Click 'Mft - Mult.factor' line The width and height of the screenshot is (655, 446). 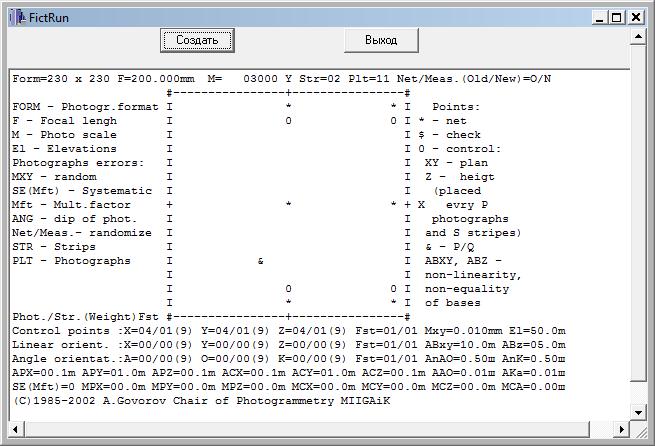click(71, 205)
